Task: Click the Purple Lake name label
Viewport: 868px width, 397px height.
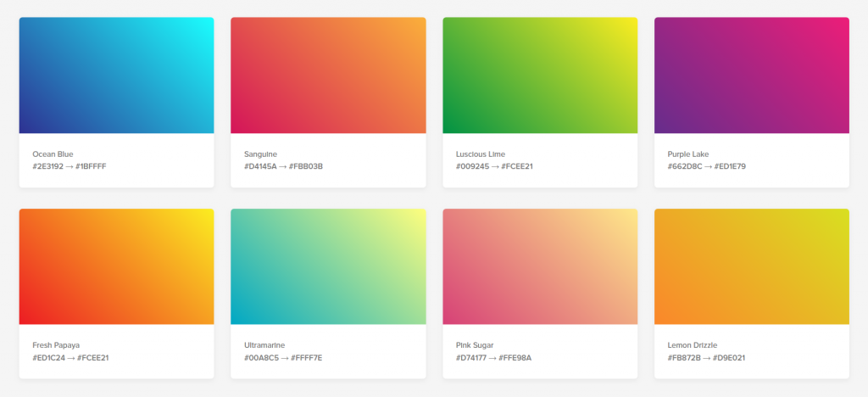Action: point(688,154)
